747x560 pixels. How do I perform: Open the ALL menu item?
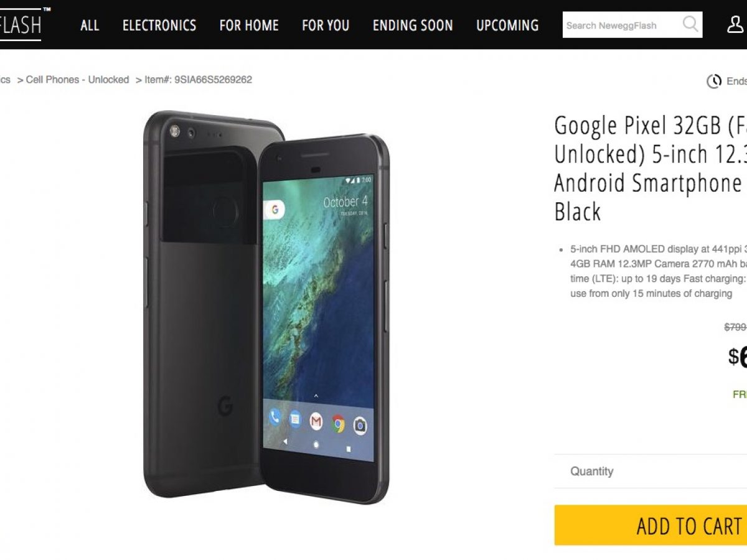click(x=90, y=26)
